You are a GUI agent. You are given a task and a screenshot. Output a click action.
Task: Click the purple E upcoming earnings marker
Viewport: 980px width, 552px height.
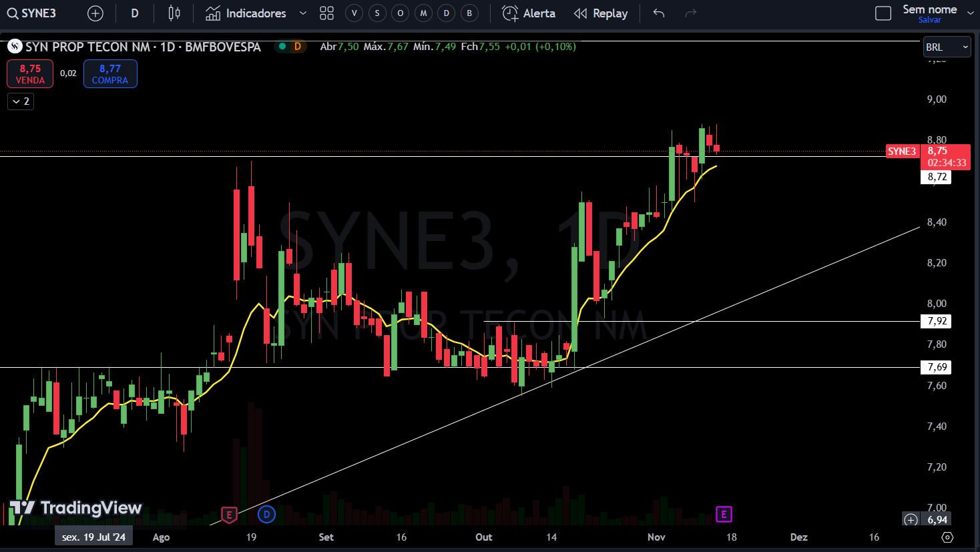point(724,514)
